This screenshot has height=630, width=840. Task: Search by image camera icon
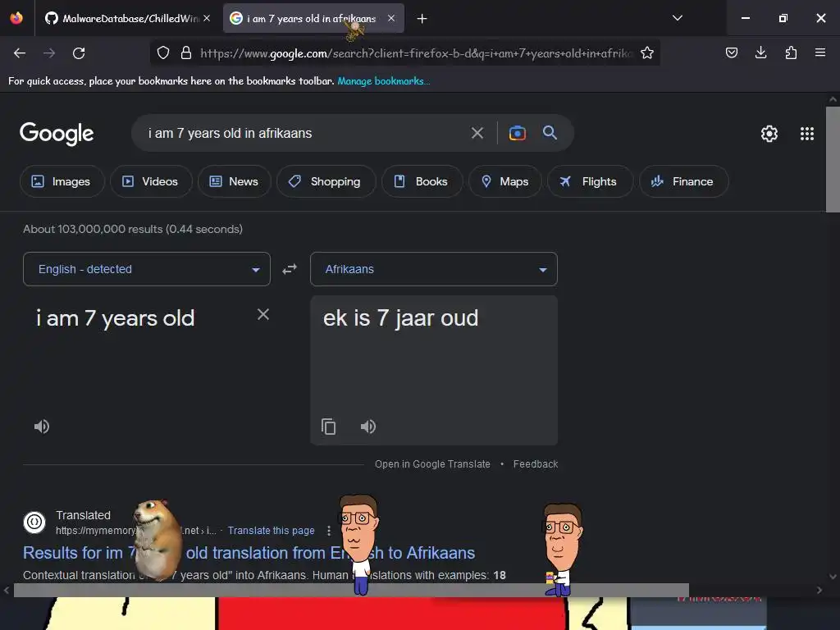517,133
